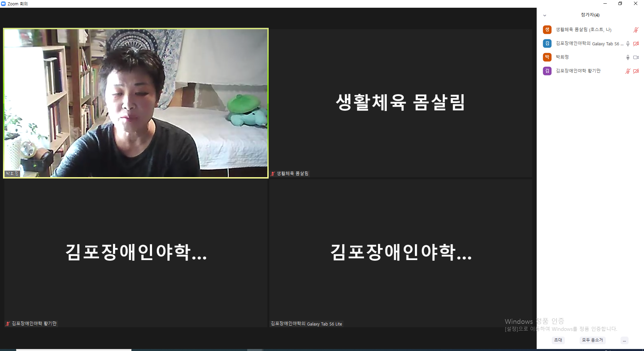Click the orange 박 avatar for 박희정
This screenshot has width=644, height=351.
coord(547,57)
